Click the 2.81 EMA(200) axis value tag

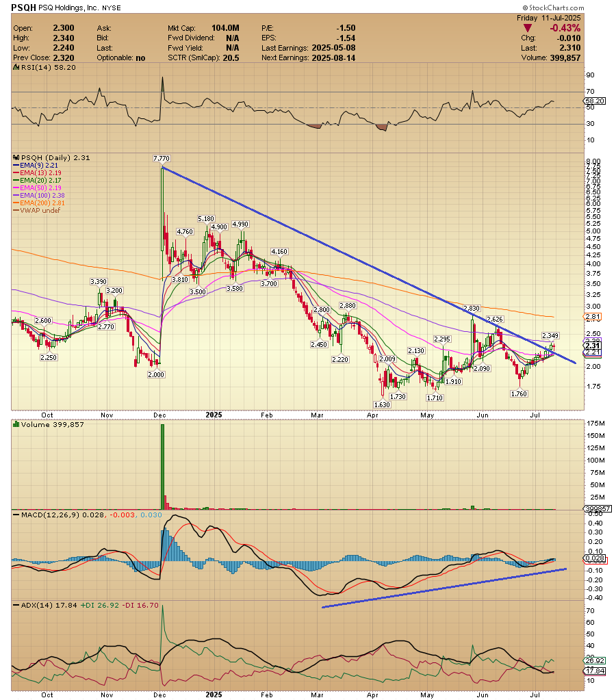[593, 317]
